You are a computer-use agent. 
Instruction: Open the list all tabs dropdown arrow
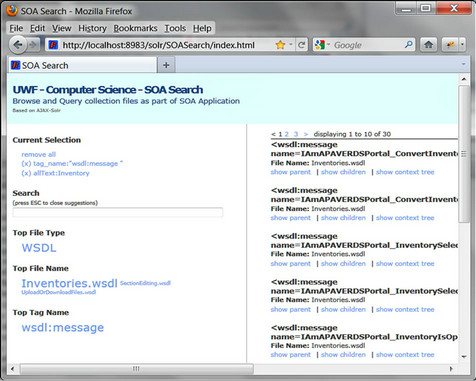(x=463, y=64)
